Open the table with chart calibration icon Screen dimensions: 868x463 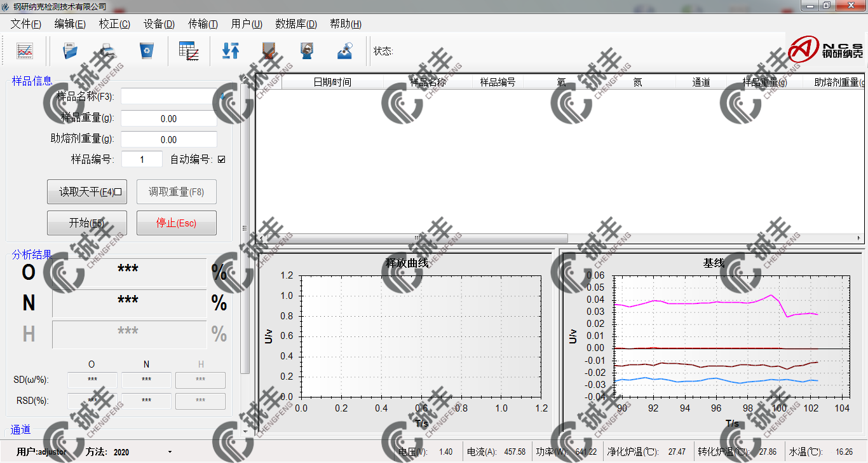pos(189,51)
